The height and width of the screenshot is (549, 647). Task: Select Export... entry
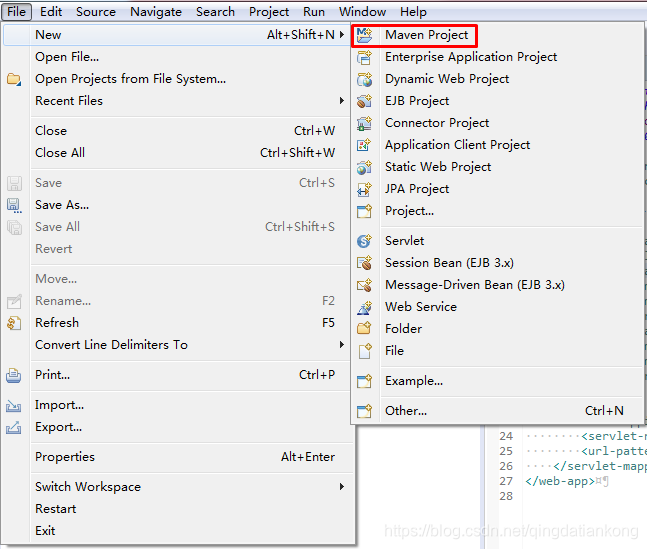coord(177,427)
